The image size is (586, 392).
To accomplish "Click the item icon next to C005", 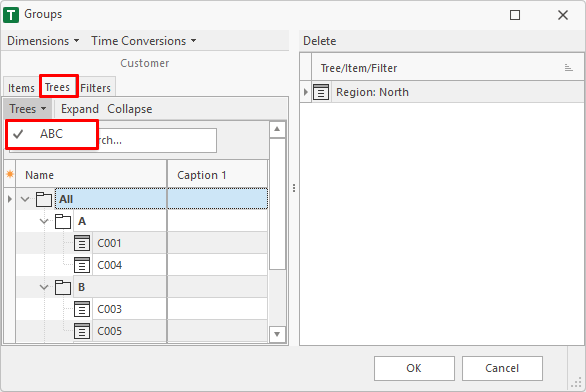I will [82, 331].
